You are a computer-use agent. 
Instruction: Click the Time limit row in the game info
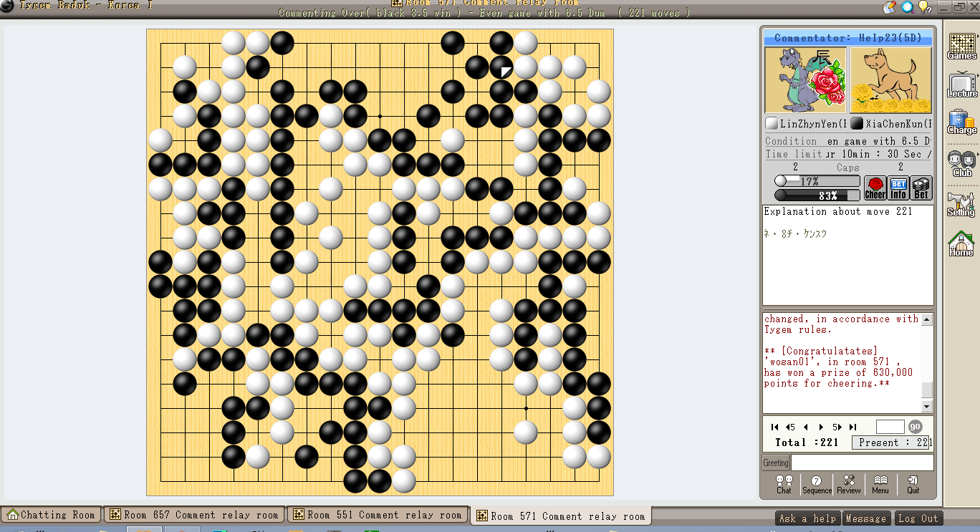(x=848, y=154)
